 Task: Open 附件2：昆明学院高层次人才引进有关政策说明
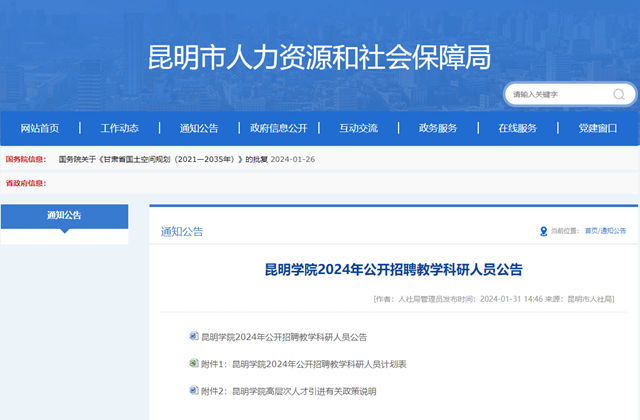tap(289, 391)
